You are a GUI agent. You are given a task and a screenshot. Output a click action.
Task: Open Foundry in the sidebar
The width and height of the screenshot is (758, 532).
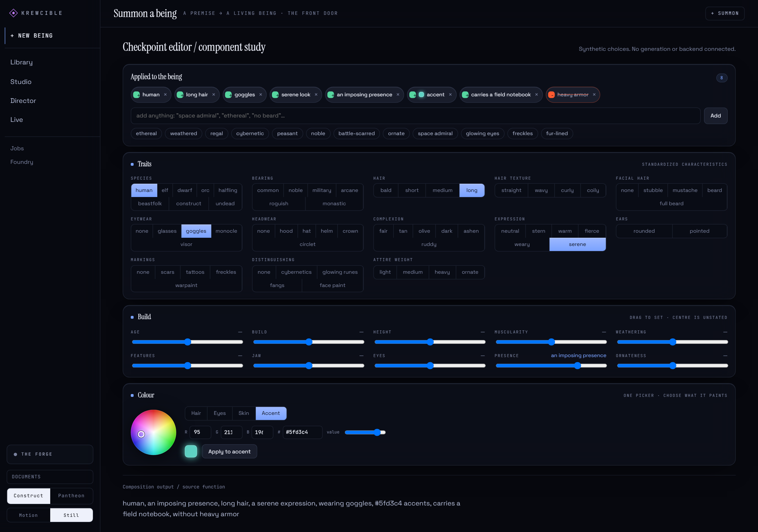click(21, 162)
